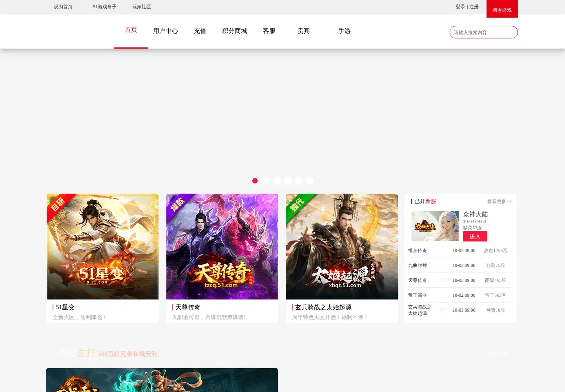Click the 众神大陆 title text
Image resolution: width=565 pixels, height=392 pixels.
(x=476, y=214)
